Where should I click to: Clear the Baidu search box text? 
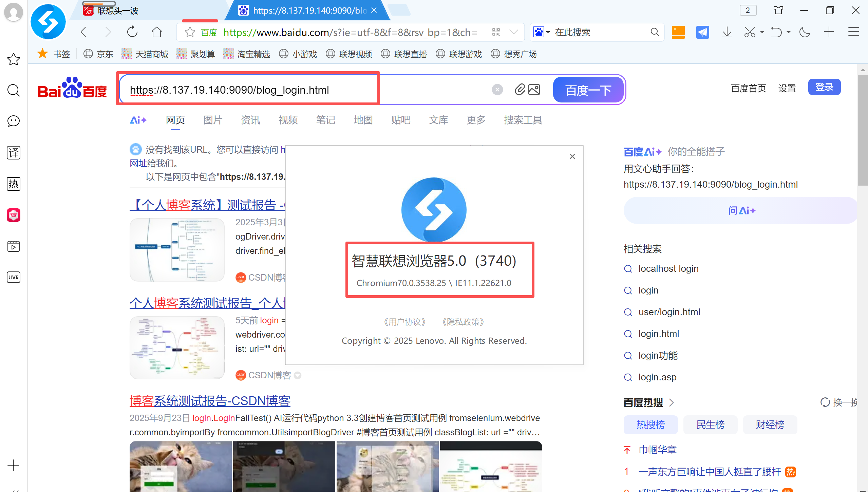(497, 90)
